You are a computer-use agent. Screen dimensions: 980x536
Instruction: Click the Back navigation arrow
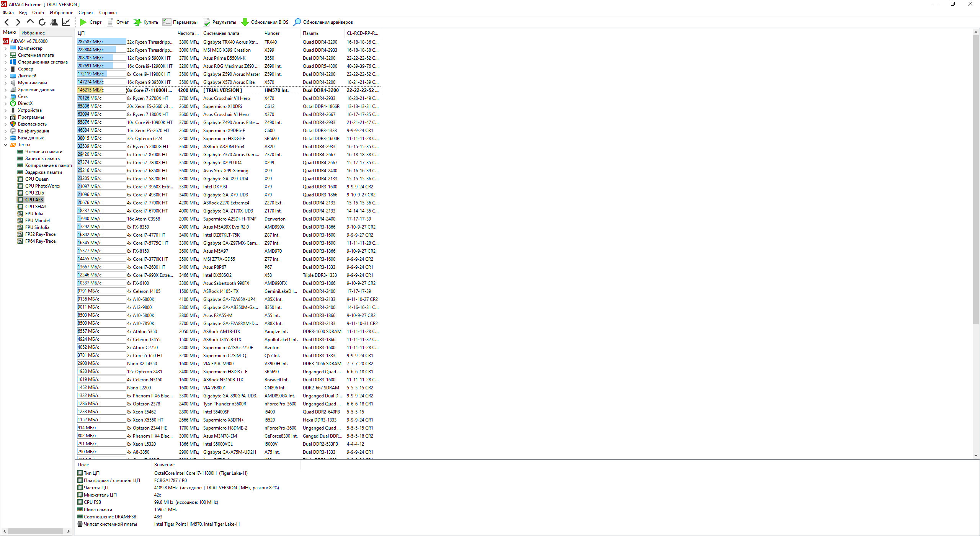[x=7, y=22]
